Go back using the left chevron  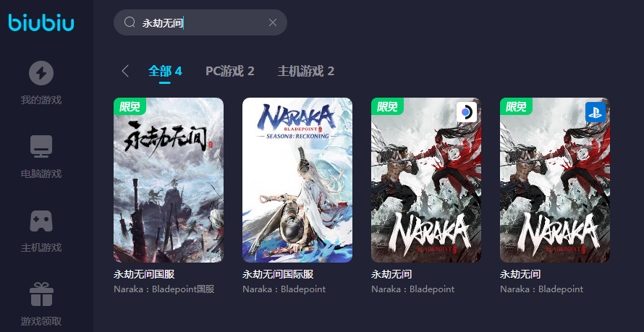tap(125, 71)
